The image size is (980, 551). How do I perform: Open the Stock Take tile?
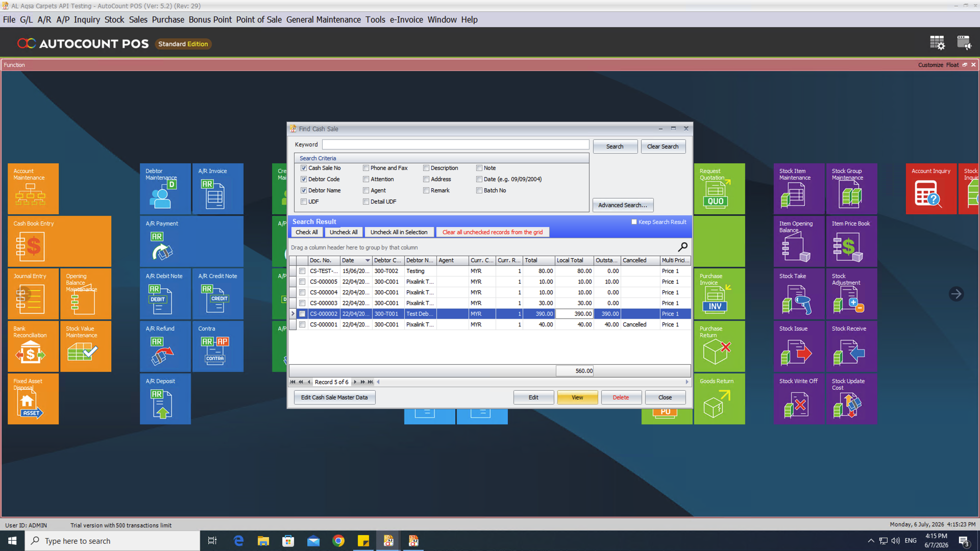(799, 294)
